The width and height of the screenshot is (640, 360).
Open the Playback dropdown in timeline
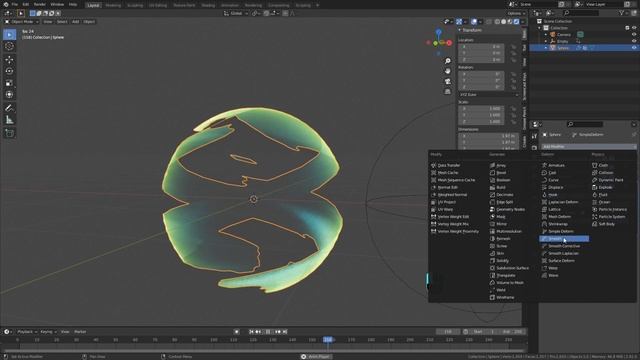(27, 332)
